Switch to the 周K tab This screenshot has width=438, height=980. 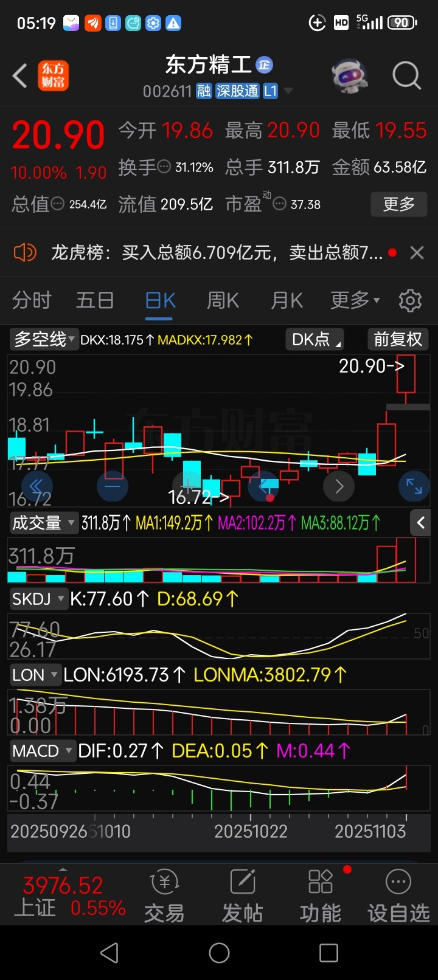[x=223, y=300]
